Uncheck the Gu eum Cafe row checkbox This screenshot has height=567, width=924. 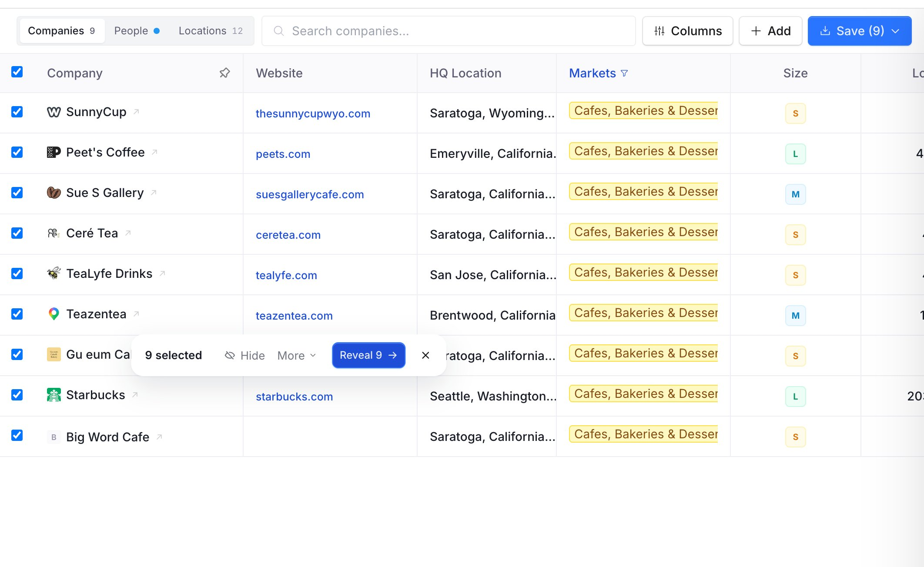tap(17, 354)
